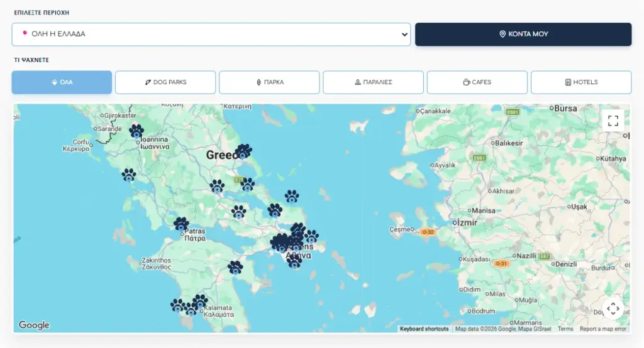Click the Corfu Κέρκυρα label

(x=76, y=145)
